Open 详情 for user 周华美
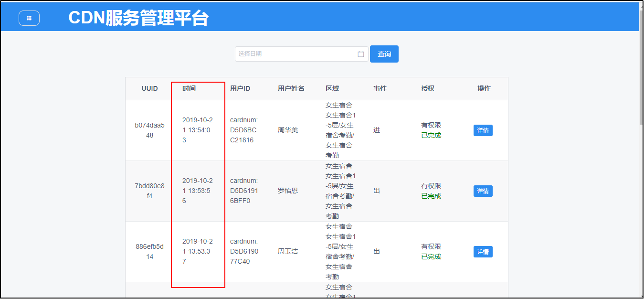This screenshot has height=299, width=644. (x=483, y=130)
